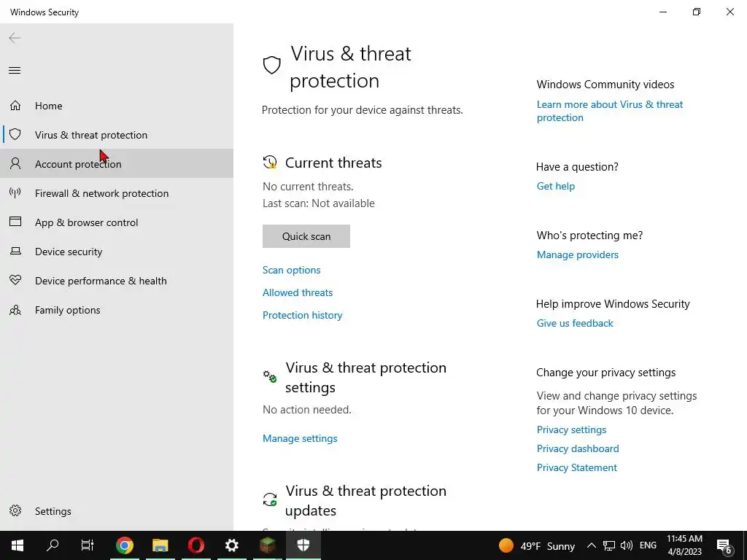This screenshot has width=747, height=560.
Task: Click Windows Security shield on taskbar
Action: [x=303, y=545]
